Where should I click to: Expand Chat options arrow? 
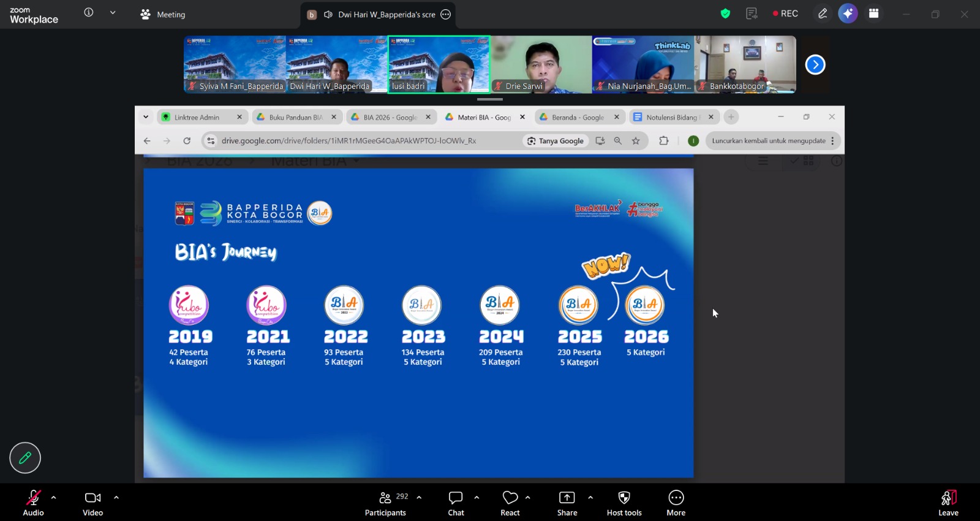477,497
